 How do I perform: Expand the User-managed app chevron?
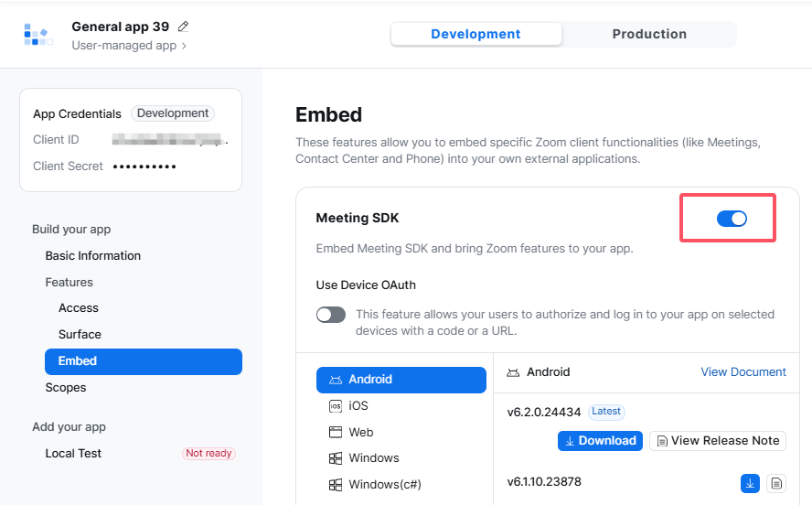[x=185, y=45]
